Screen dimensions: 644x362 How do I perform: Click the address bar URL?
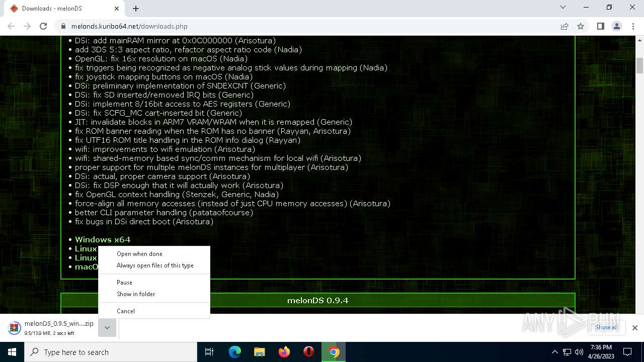[129, 26]
